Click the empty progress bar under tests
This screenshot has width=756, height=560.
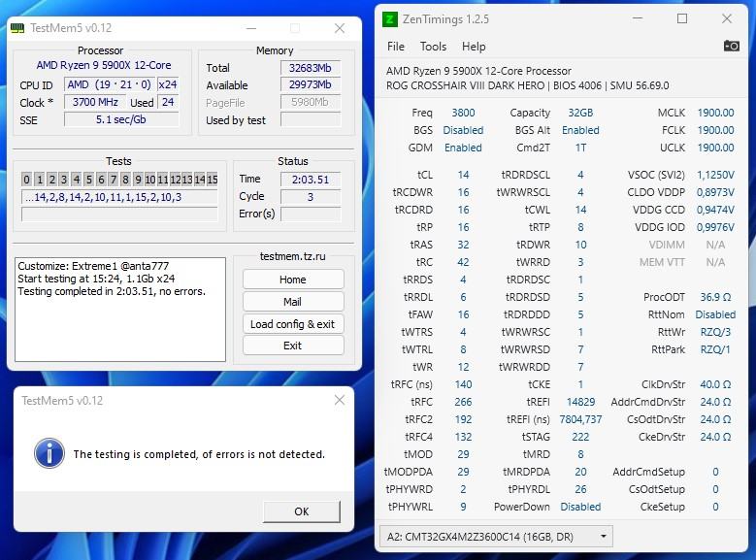pos(119,214)
